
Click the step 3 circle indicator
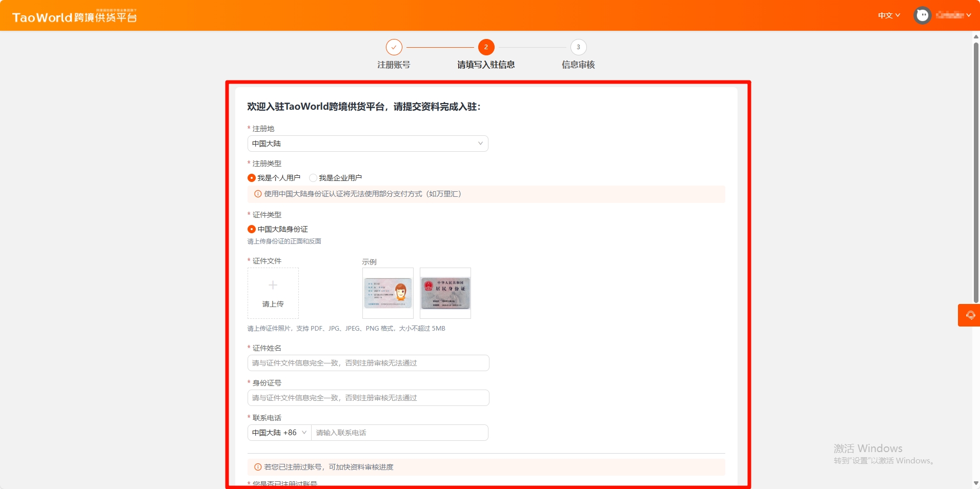click(x=578, y=47)
